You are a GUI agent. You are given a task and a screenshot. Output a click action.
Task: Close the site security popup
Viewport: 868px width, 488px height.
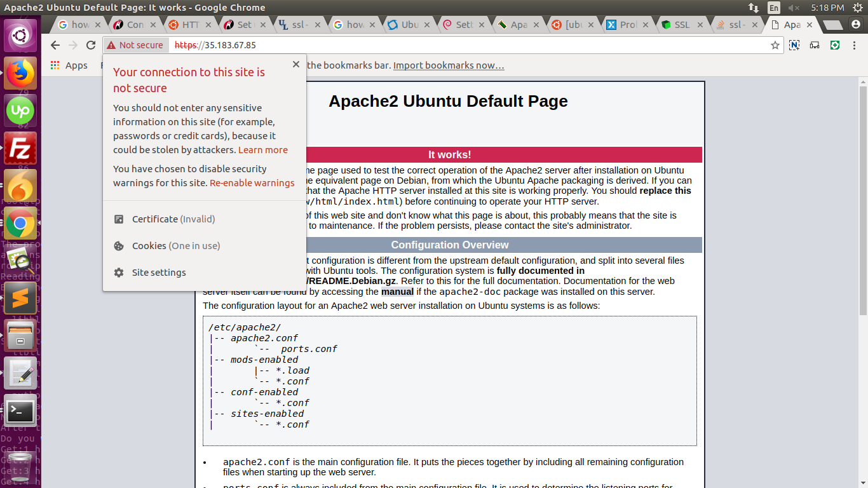[295, 64]
